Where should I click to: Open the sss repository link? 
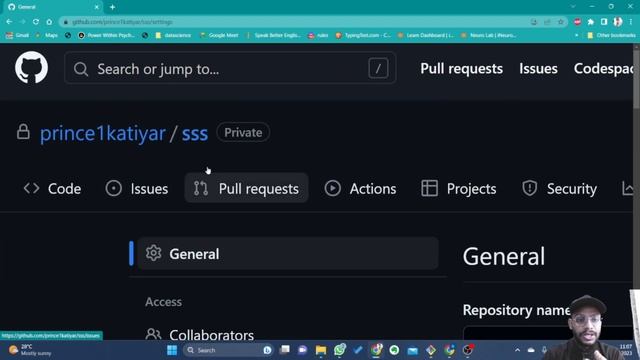[195, 133]
